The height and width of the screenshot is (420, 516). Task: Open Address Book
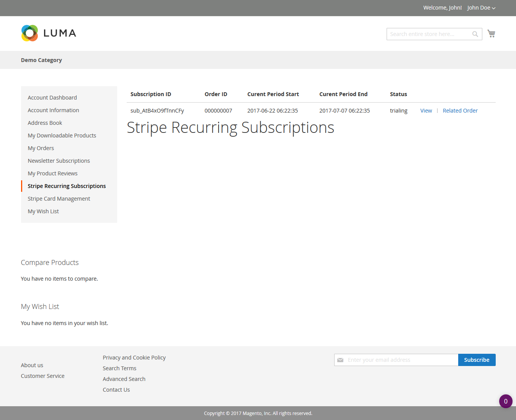click(x=45, y=123)
